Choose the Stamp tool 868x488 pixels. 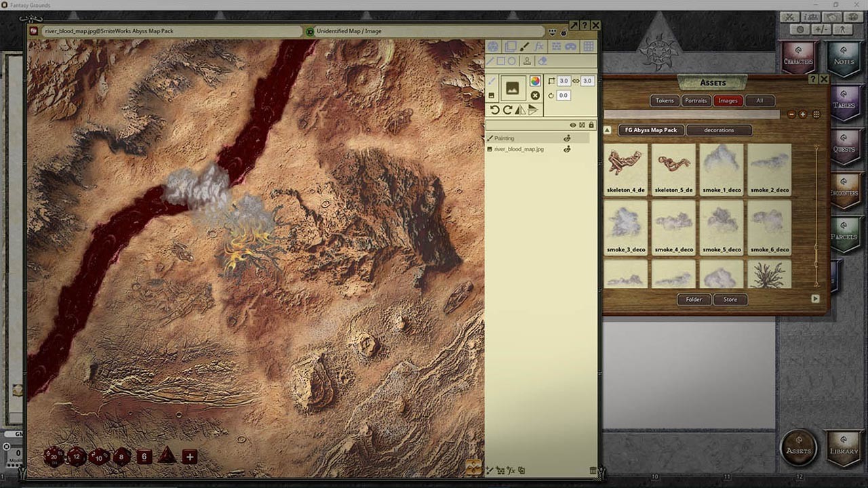click(528, 60)
